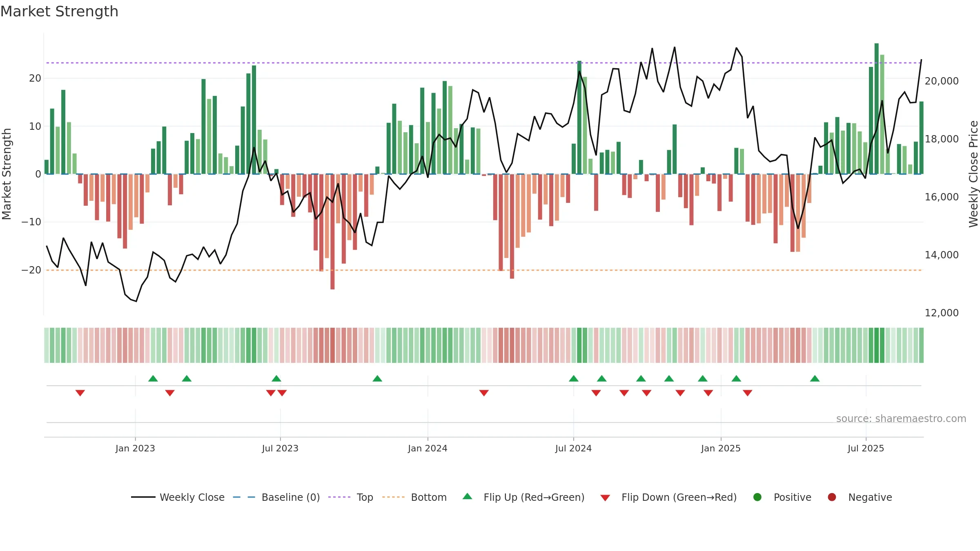Click the green Positive circle legend icon
980x551 pixels.
pos(757,497)
